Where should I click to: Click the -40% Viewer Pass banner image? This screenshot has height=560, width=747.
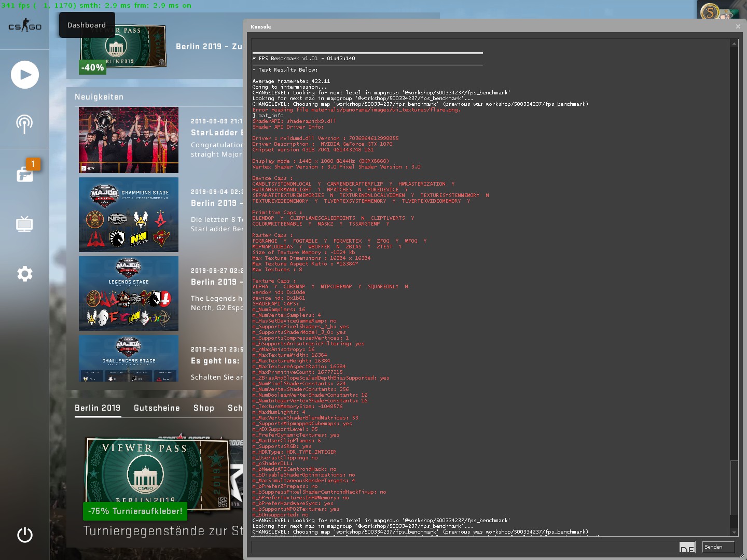click(123, 48)
